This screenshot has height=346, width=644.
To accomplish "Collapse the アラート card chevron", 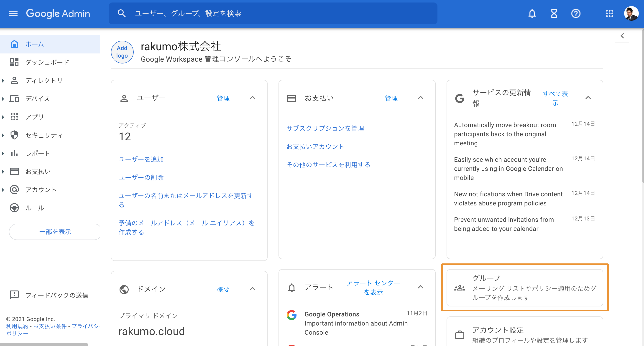I will (421, 287).
